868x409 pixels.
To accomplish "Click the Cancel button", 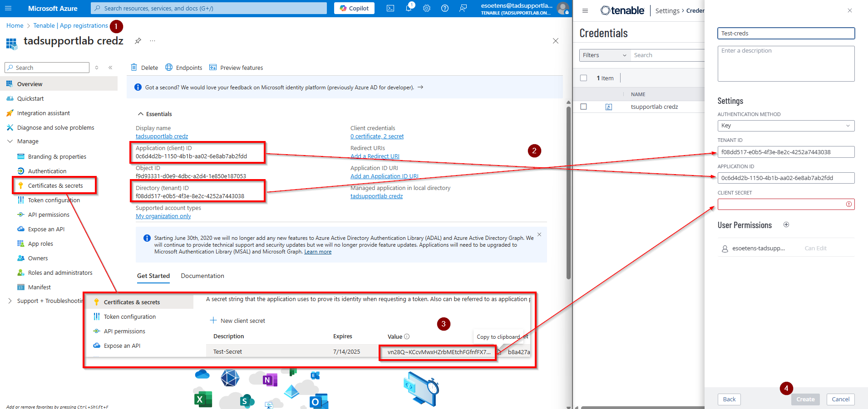I will [840, 399].
